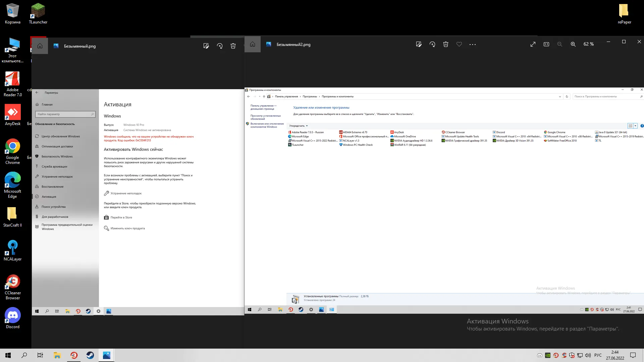
Task: Zoom in the photo with the plus magnifier
Action: (573, 44)
